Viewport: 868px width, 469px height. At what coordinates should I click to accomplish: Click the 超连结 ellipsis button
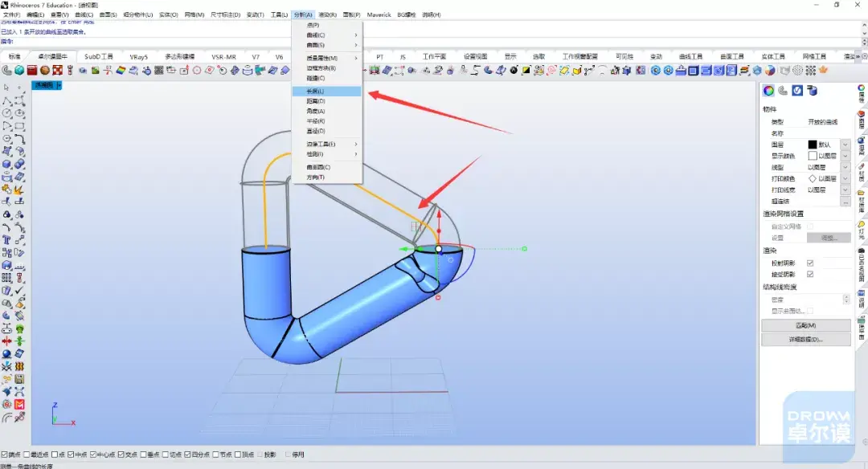[845, 202]
